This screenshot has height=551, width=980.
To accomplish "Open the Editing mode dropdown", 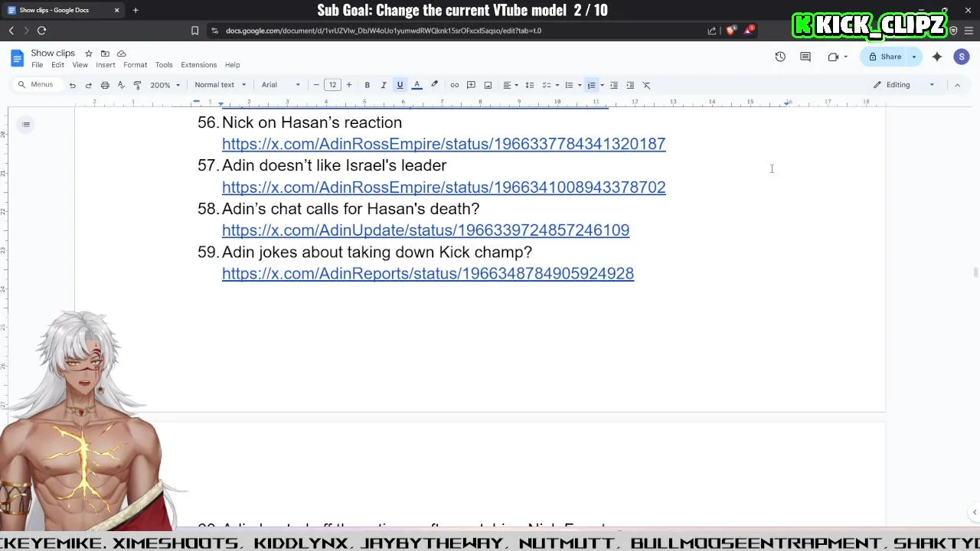I will click(x=904, y=85).
